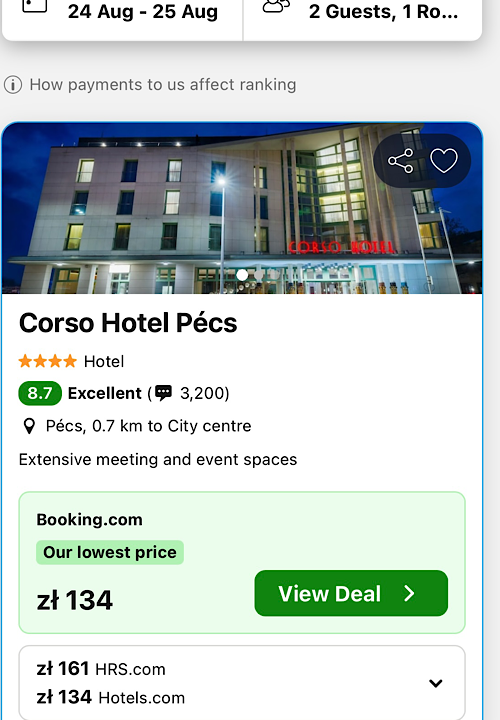The image size is (500, 720).
Task: Open the Corso Hotel Pécs title
Action: (128, 323)
